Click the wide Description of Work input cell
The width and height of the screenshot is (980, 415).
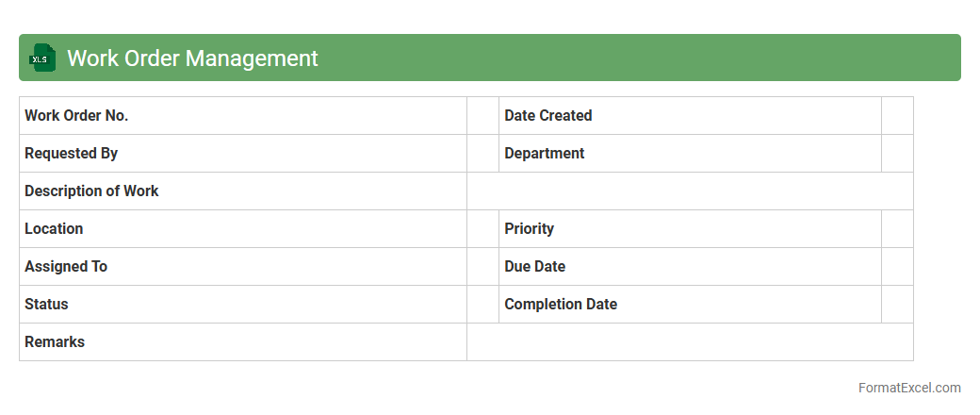[690, 191]
